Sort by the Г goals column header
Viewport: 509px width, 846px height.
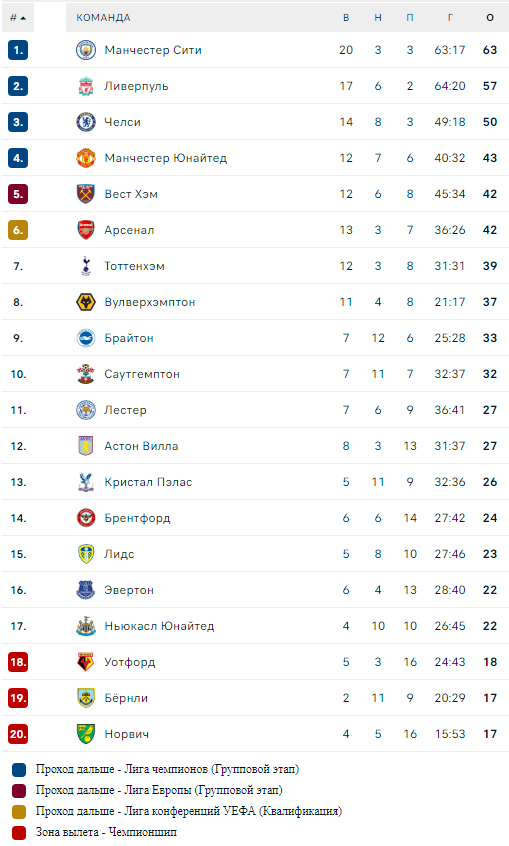[x=450, y=18]
